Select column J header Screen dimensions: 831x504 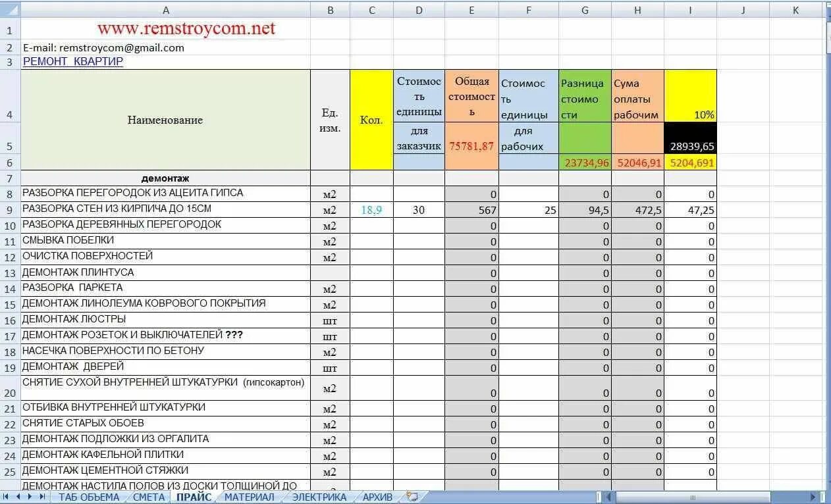pyautogui.click(x=743, y=10)
